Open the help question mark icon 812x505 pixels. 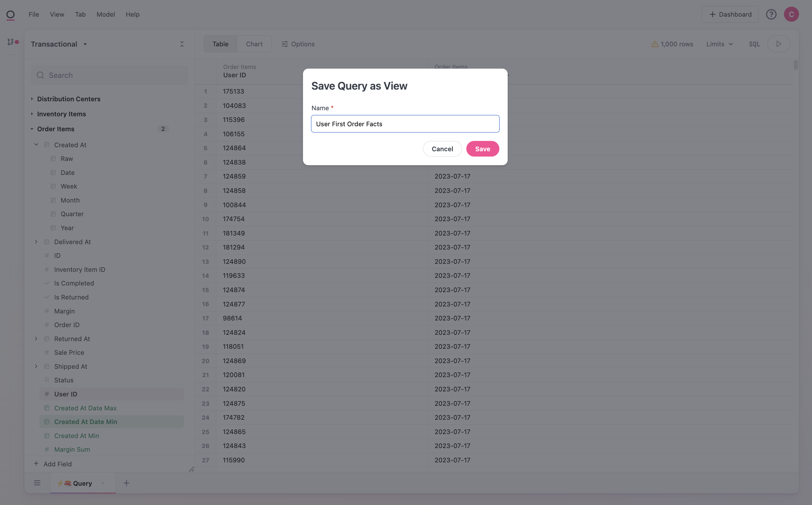pos(771,14)
